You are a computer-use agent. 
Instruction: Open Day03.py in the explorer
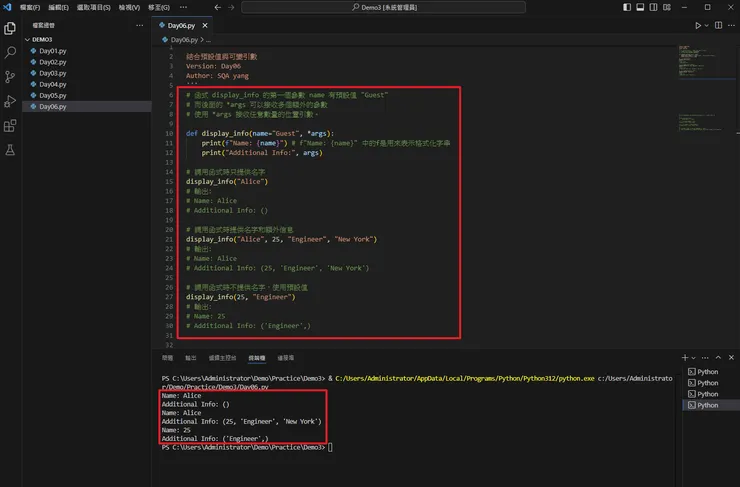pos(52,73)
